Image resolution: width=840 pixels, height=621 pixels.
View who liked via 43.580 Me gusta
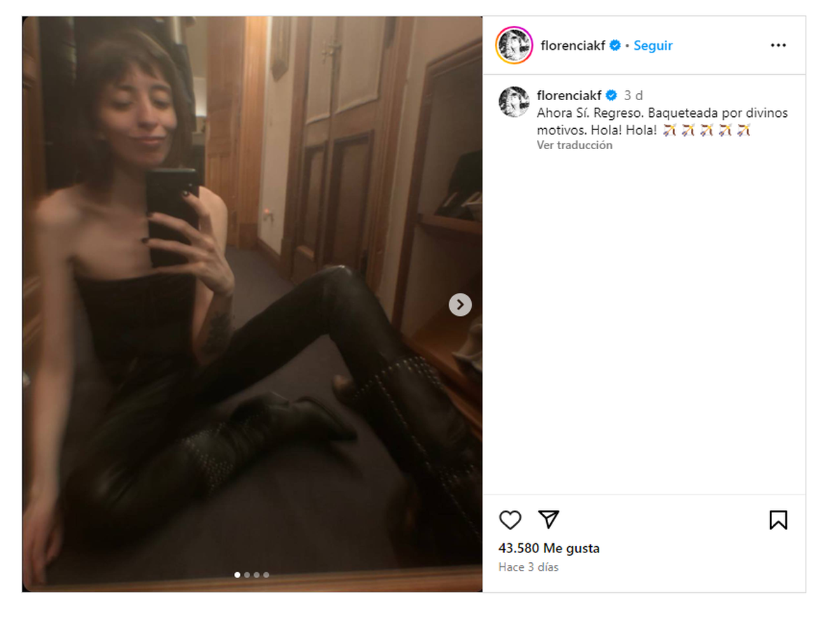click(549, 548)
